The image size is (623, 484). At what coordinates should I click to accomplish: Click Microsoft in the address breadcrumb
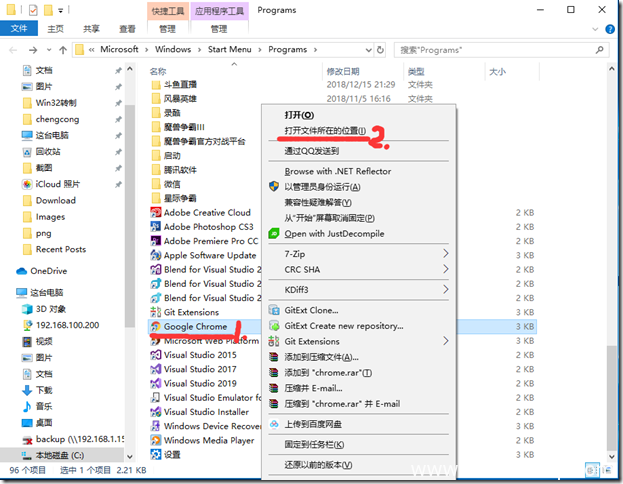pos(123,49)
